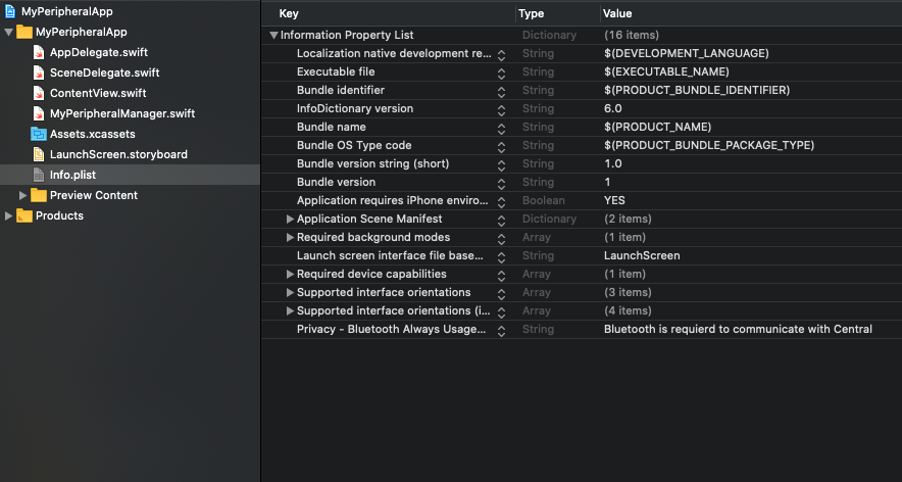Click the LaunchScreen.storyboard file icon
The width and height of the screenshot is (902, 482).
click(x=39, y=155)
